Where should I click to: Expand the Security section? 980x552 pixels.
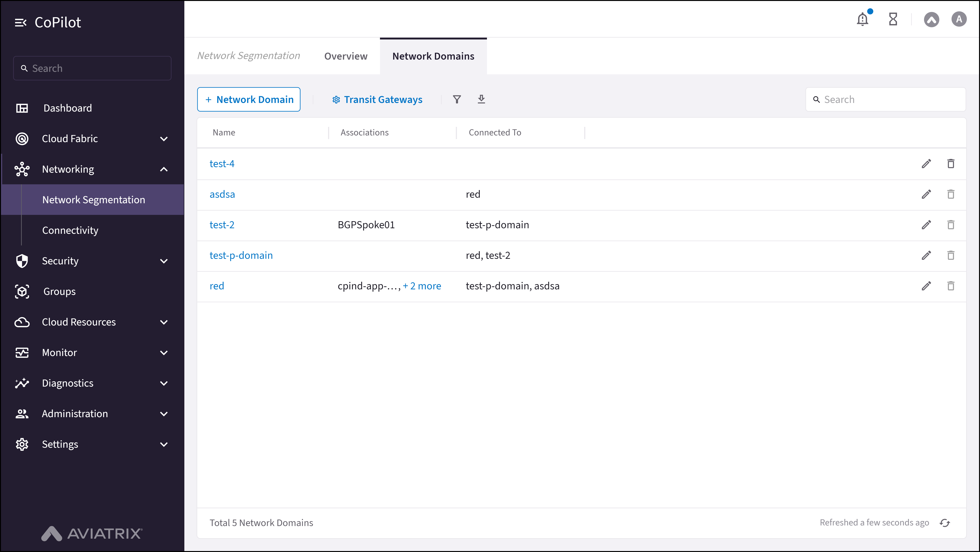pyautogui.click(x=164, y=261)
